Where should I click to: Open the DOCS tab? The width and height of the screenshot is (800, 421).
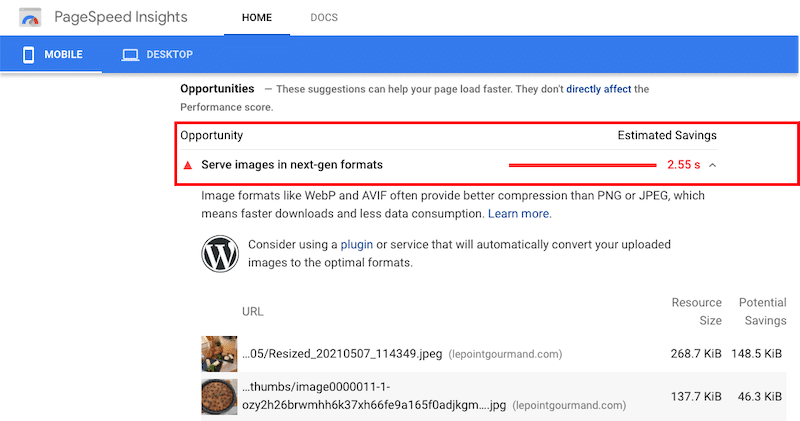pos(324,18)
